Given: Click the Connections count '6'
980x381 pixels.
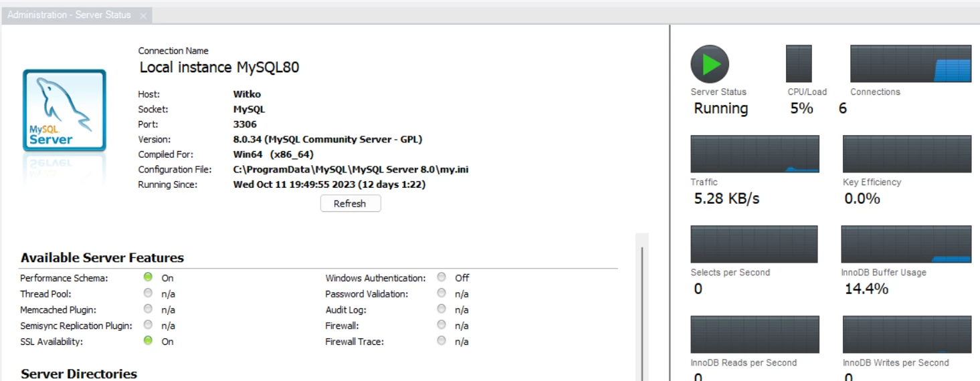Looking at the screenshot, I should pos(843,108).
